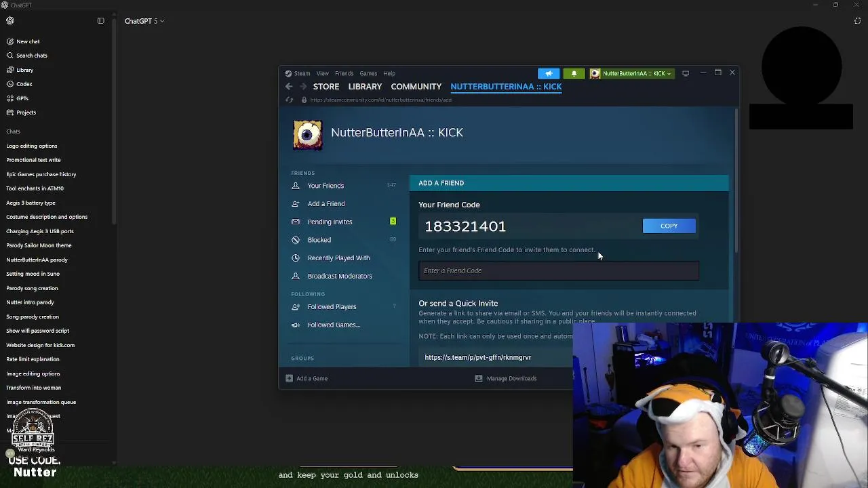Open 'Promotional text write' chat
868x488 pixels.
(33, 160)
